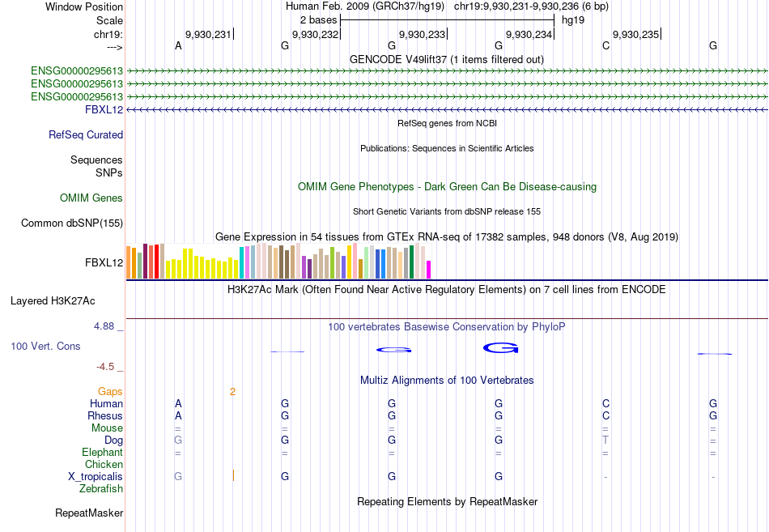This screenshot has height=532, width=769.
Task: Open Publications: Sequences in Scientific Articles title
Action: tap(447, 148)
